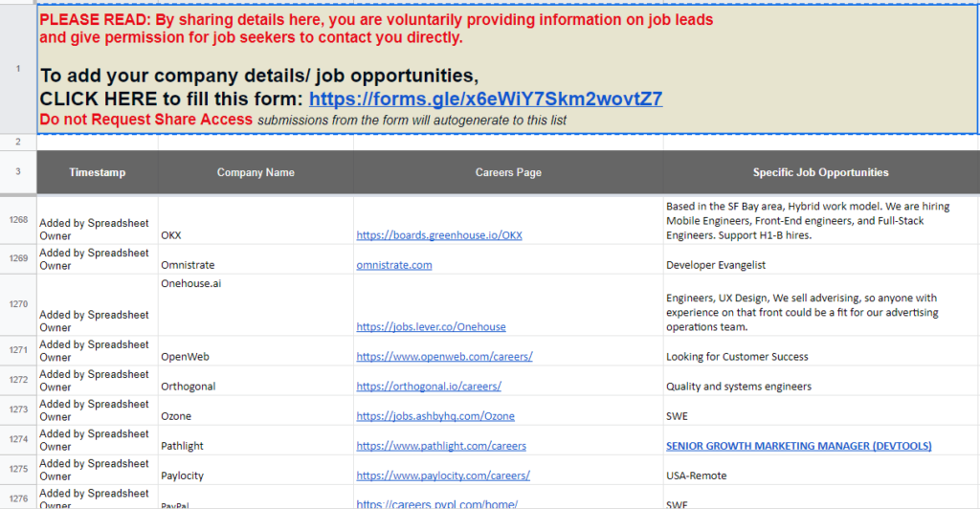
Task: Select row 1273 header
Action: tap(18, 409)
